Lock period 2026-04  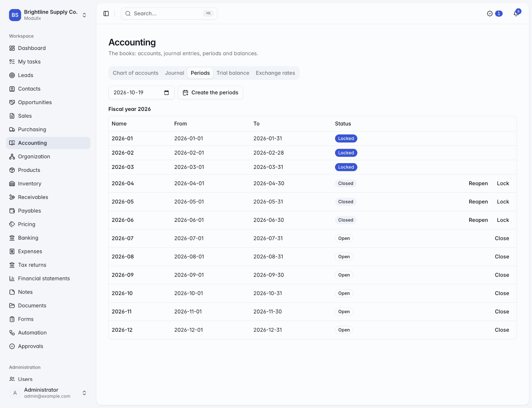tap(503, 183)
